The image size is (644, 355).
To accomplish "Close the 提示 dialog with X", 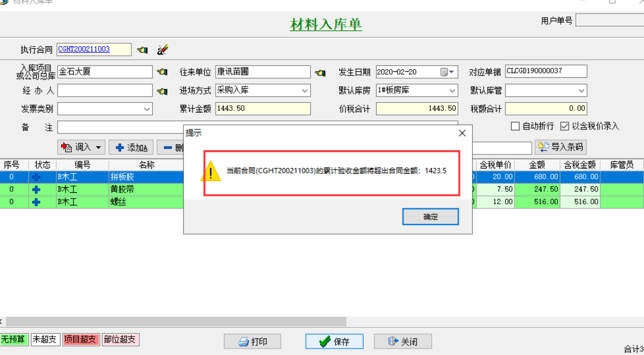I will [x=462, y=134].
